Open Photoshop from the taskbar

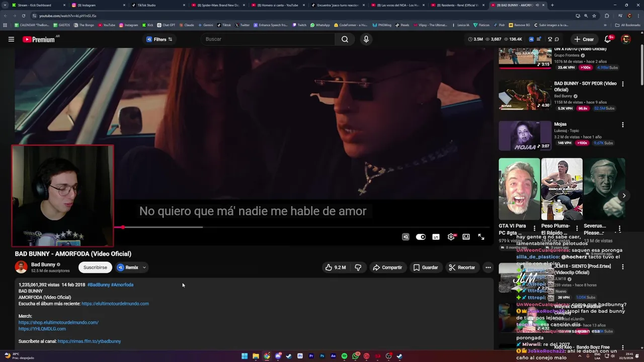(x=322, y=356)
